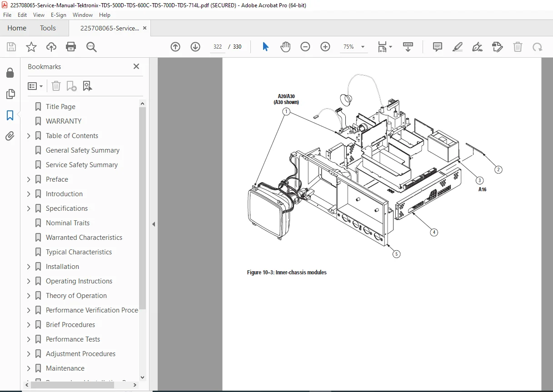Expand the Maintenance bookmark
Viewport: 553px width, 392px height.
point(29,368)
